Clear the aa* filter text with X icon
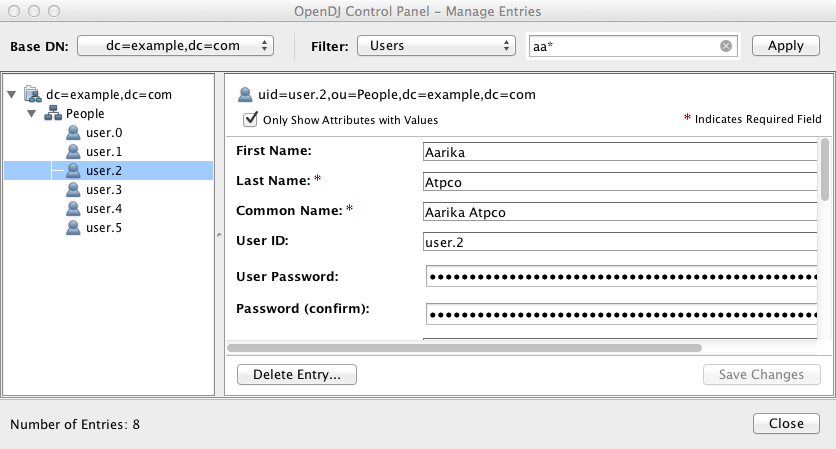The image size is (836, 449). point(726,46)
